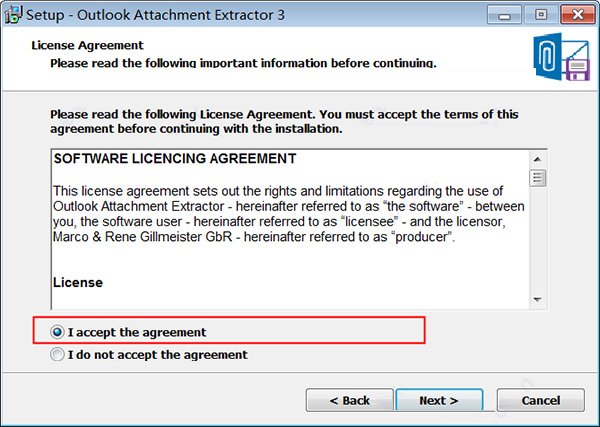Click the setup installer icon in title bar

(13, 15)
